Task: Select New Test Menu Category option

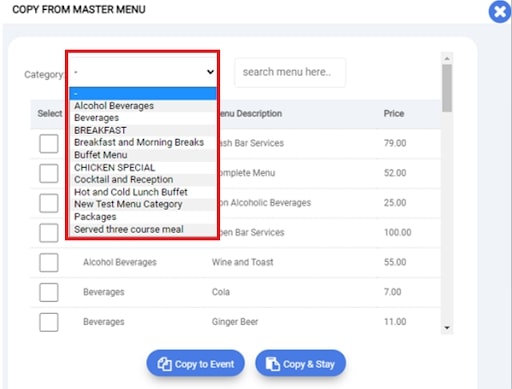Action: (x=143, y=204)
